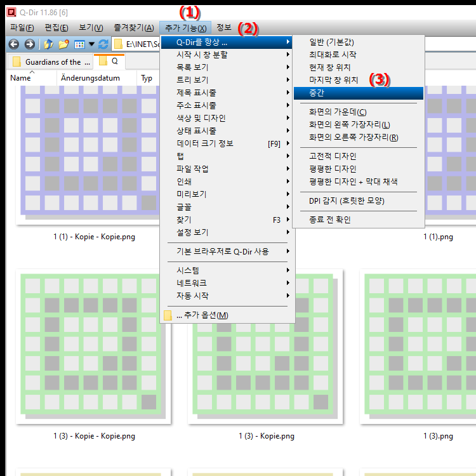Select thumbnail 1 (1) - Kopie - Kopie.png
The width and height of the screenshot is (476, 476).
(x=88, y=155)
